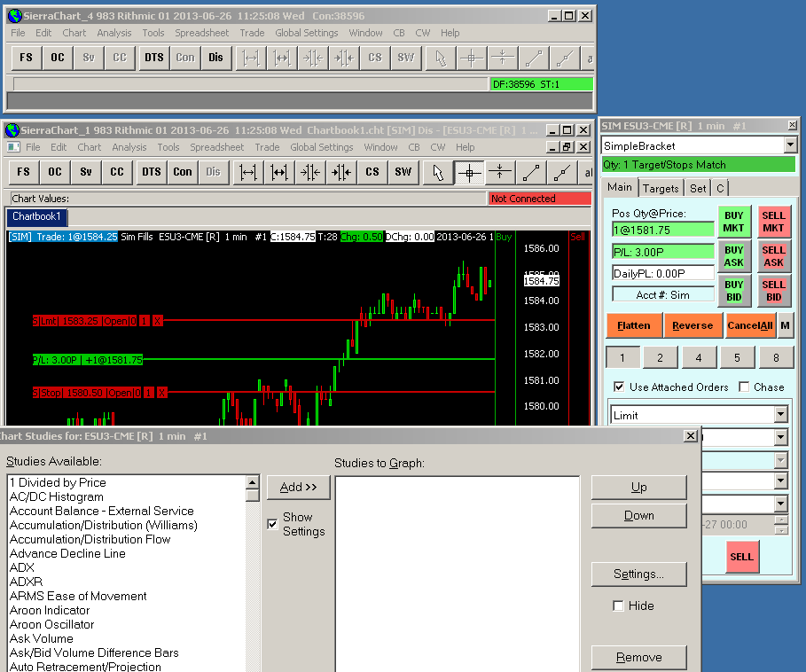Image resolution: width=806 pixels, height=672 pixels.
Task: Select the Chartbook1 tab
Action: pos(36,216)
